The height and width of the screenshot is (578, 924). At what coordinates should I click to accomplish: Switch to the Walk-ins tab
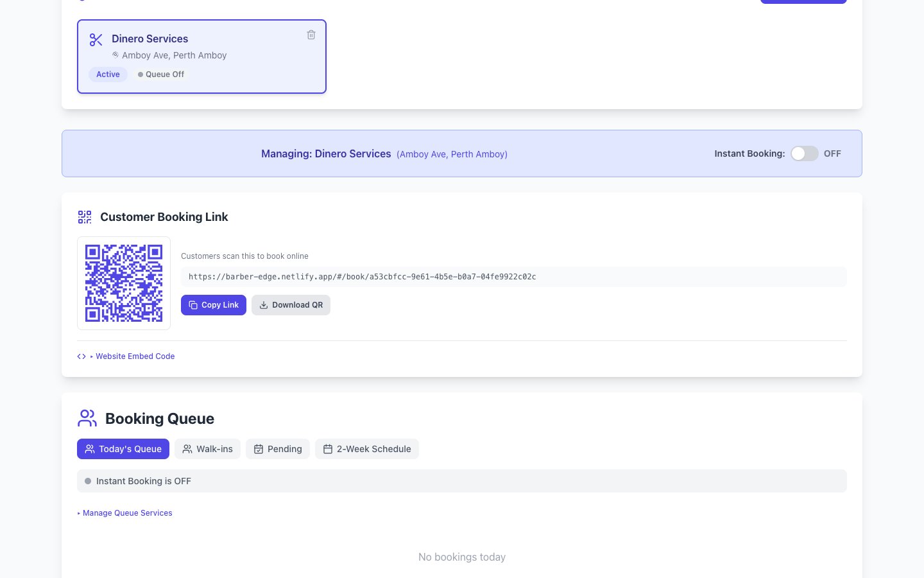[x=207, y=449]
